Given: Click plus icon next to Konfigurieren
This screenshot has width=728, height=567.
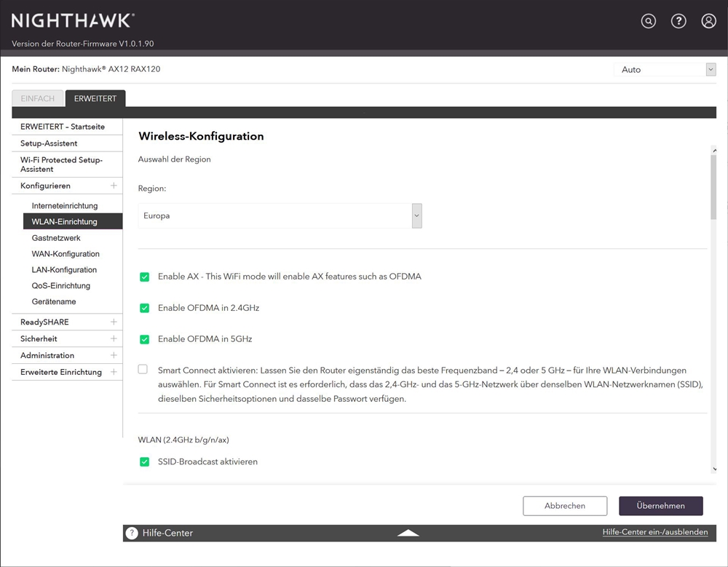Looking at the screenshot, I should (114, 186).
